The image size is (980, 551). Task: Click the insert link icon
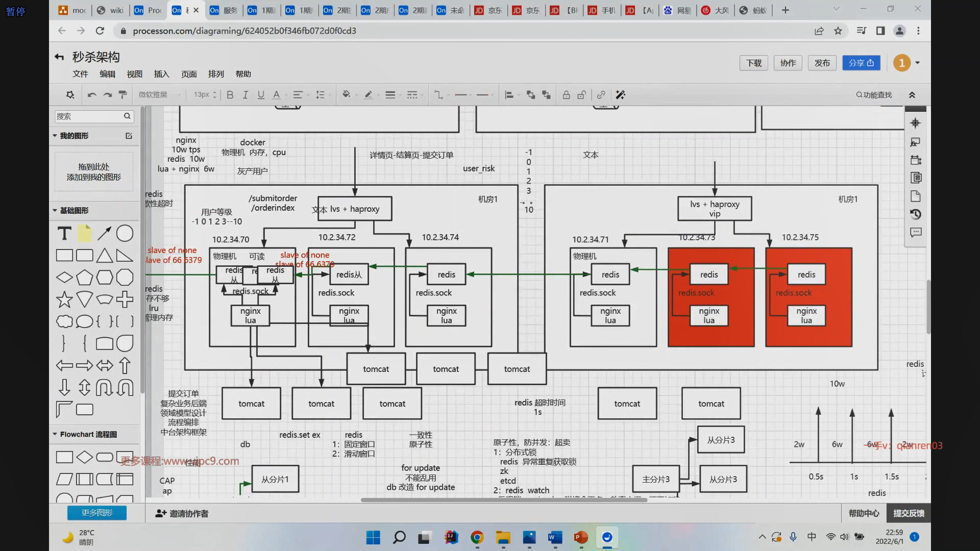pyautogui.click(x=601, y=95)
